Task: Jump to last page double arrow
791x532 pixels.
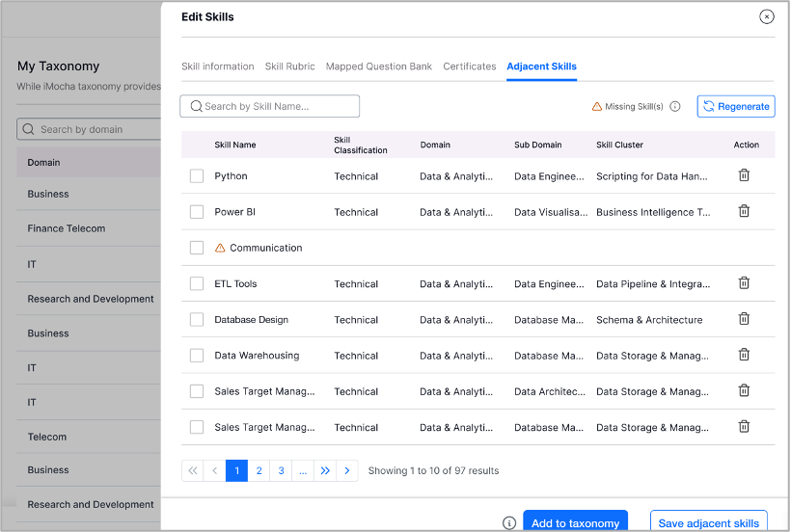Action: pos(325,470)
